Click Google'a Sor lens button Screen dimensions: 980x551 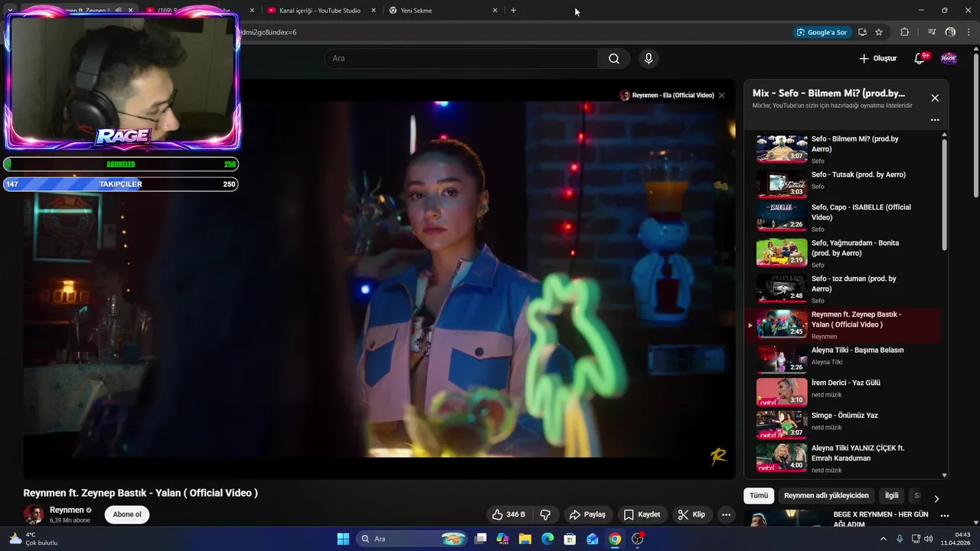(x=822, y=32)
